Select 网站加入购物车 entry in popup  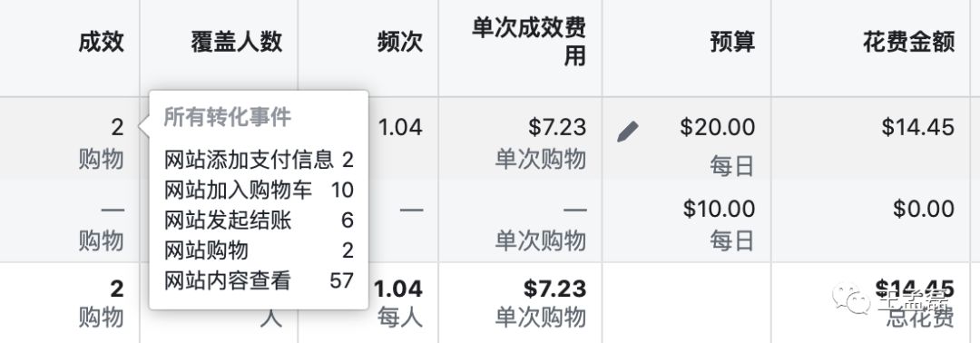259,190
